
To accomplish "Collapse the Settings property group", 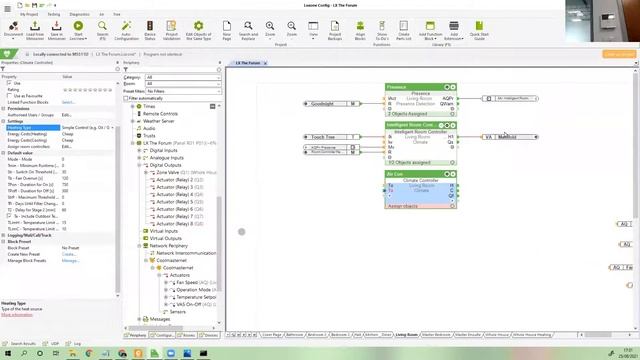I will [x=3, y=121].
